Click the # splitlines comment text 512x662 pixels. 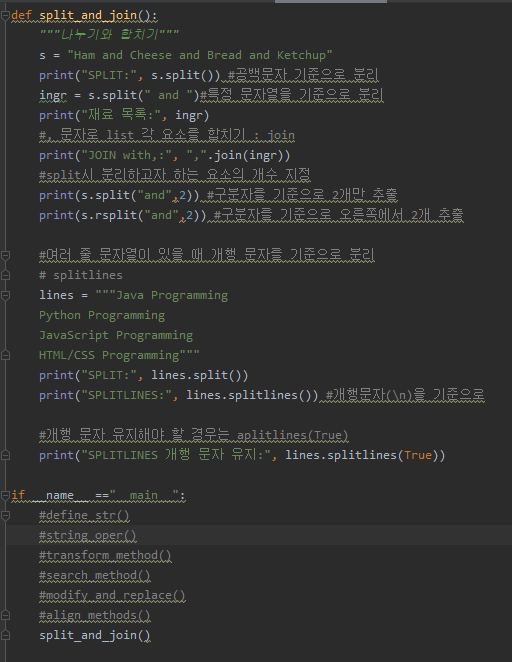[x=81, y=275]
